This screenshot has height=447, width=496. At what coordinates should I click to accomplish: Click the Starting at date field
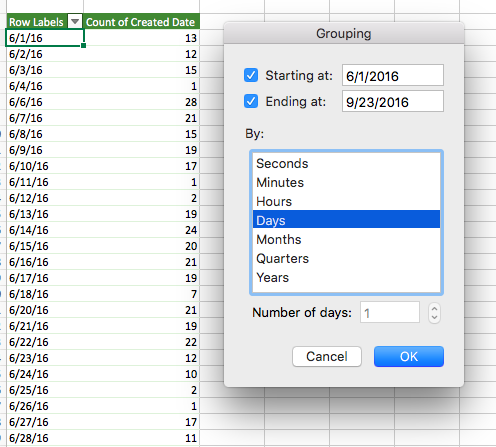click(x=393, y=75)
